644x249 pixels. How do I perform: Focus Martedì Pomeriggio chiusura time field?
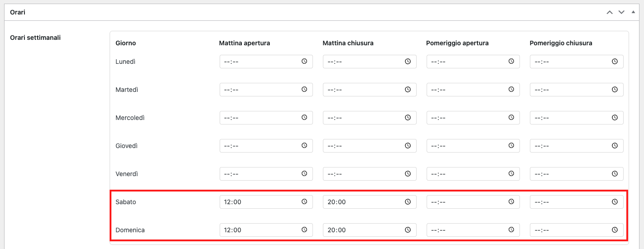577,90
